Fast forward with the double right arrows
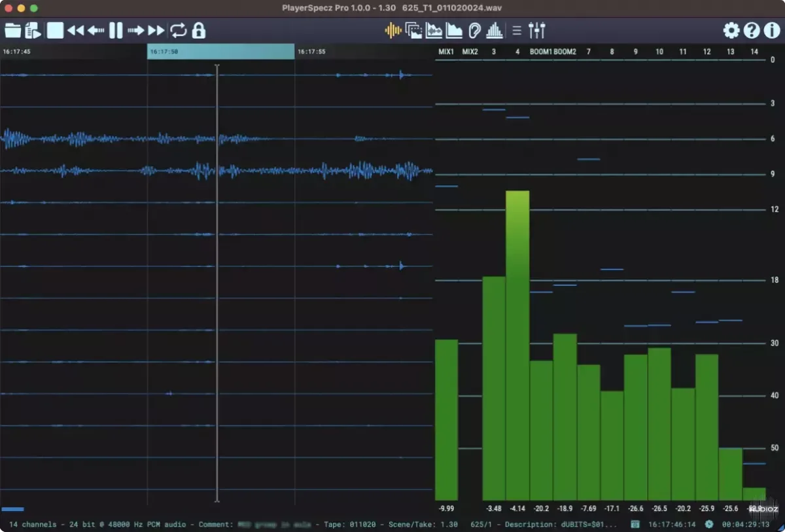The height and width of the screenshot is (532, 785). click(x=156, y=30)
